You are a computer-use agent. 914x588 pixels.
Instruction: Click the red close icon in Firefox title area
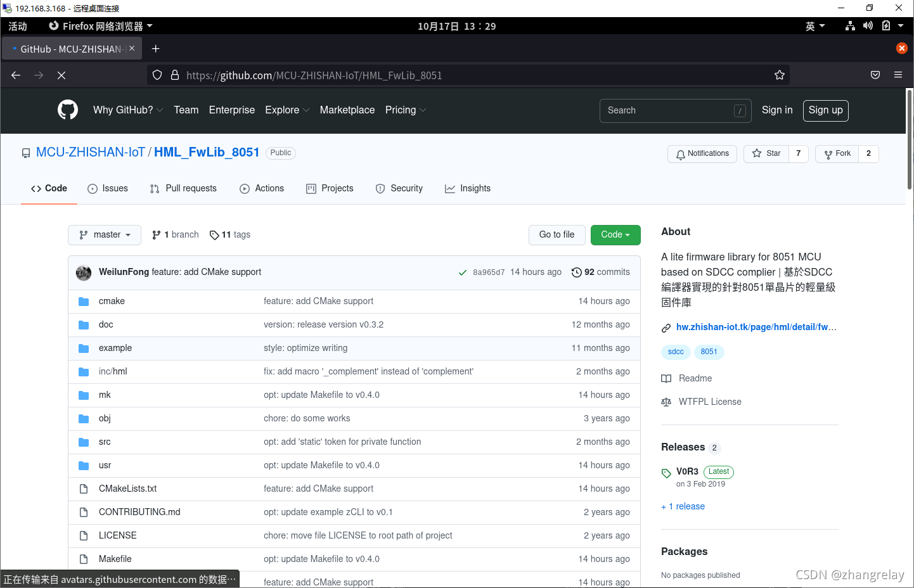tap(901, 48)
